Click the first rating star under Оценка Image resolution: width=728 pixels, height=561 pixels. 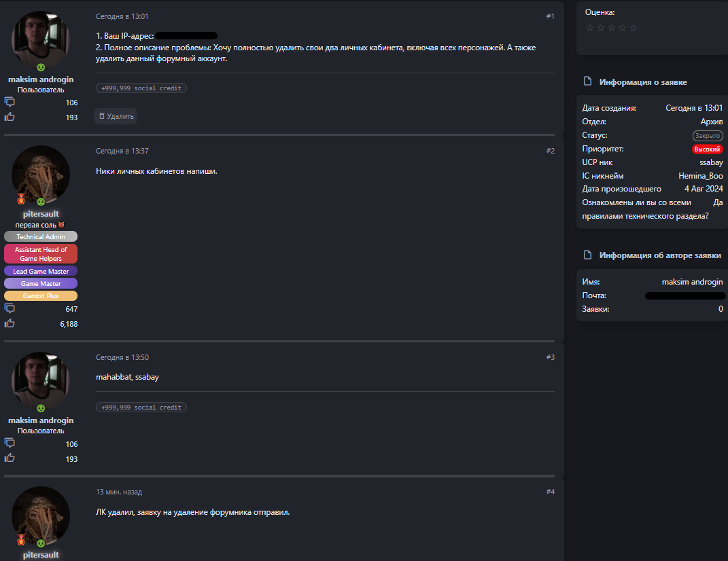(x=590, y=28)
